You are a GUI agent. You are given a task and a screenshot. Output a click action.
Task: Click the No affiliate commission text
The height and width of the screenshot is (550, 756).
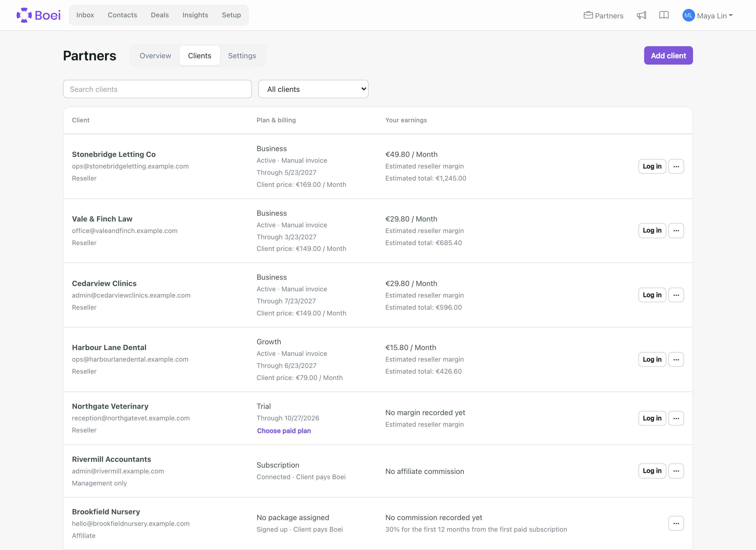click(x=425, y=471)
